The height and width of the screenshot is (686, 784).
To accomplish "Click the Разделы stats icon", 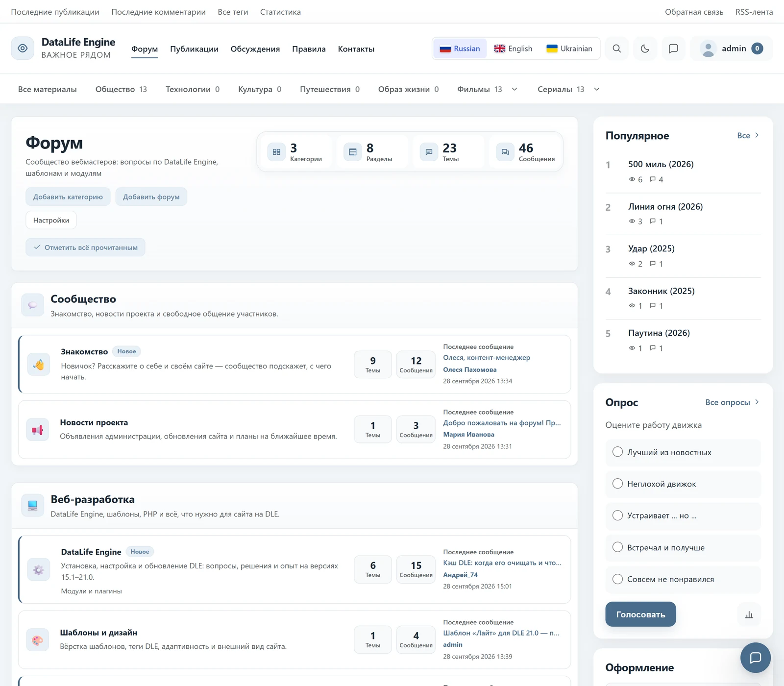I will point(353,152).
